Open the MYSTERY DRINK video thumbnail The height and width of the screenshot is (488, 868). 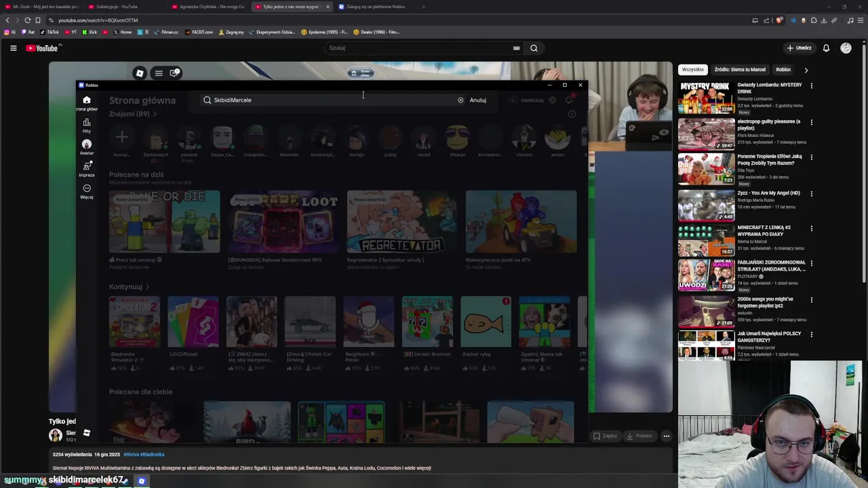[x=706, y=98]
